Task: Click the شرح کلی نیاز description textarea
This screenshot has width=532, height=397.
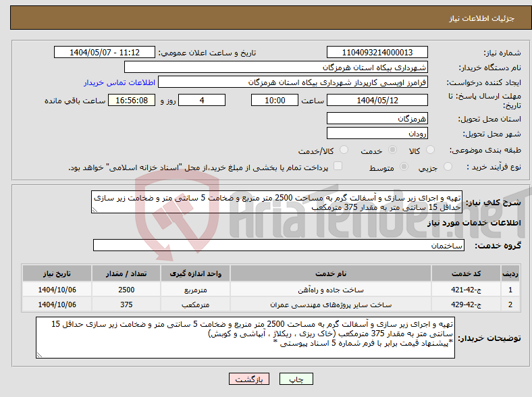Action: (277, 202)
